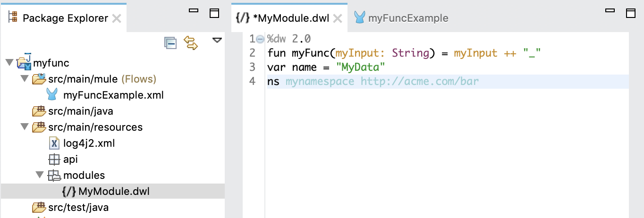Screen dimensions: 644x218
Task: Fold code using line 1 collapse marker
Action: pyautogui.click(x=260, y=39)
